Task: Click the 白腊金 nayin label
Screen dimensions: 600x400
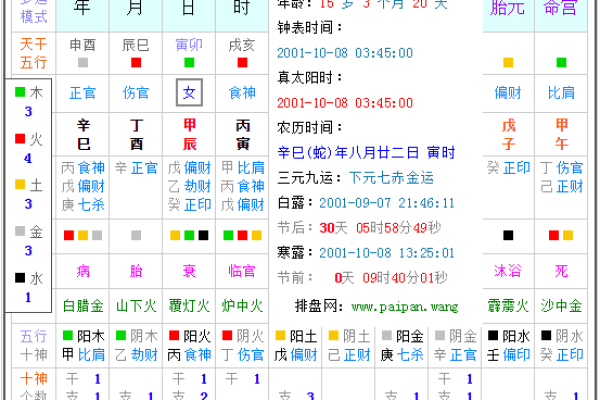Action: (x=83, y=306)
